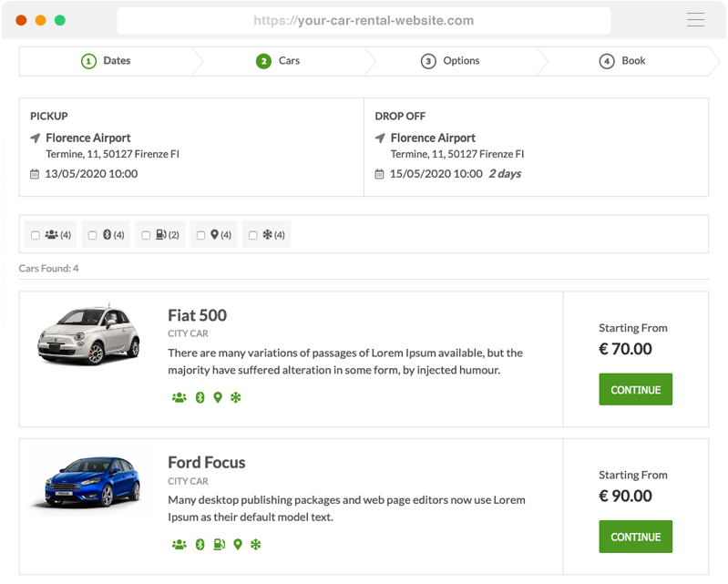
Task: Switch to the Options step
Action: 450,61
